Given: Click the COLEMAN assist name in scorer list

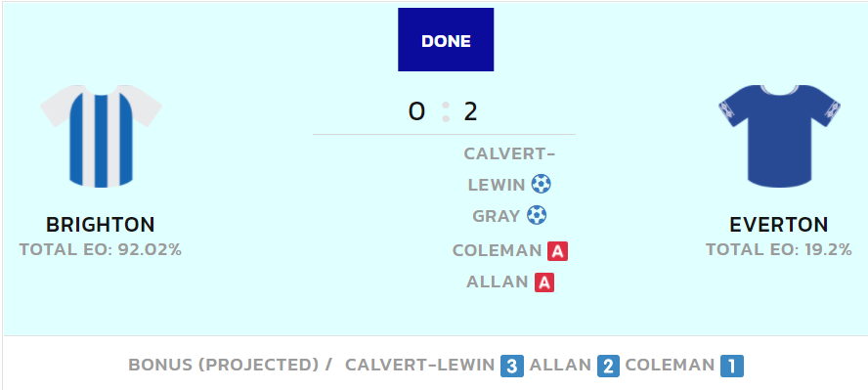Looking at the screenshot, I should click(x=497, y=250).
